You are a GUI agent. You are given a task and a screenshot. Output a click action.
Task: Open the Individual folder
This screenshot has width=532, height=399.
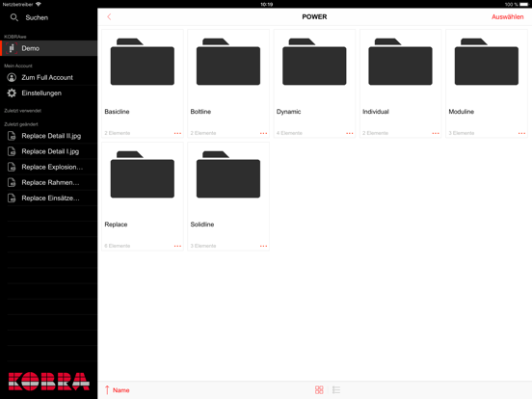[400, 84]
